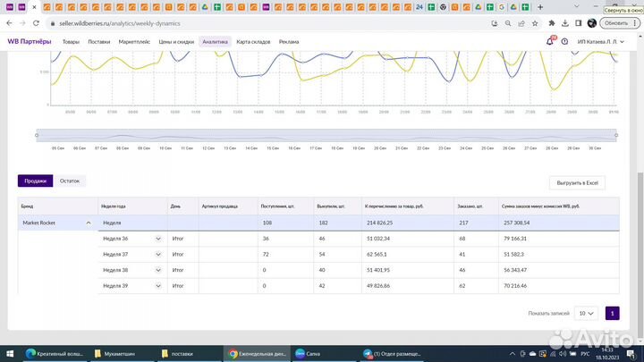
Task: Bookmark this page with the star icon
Action: pos(535,23)
